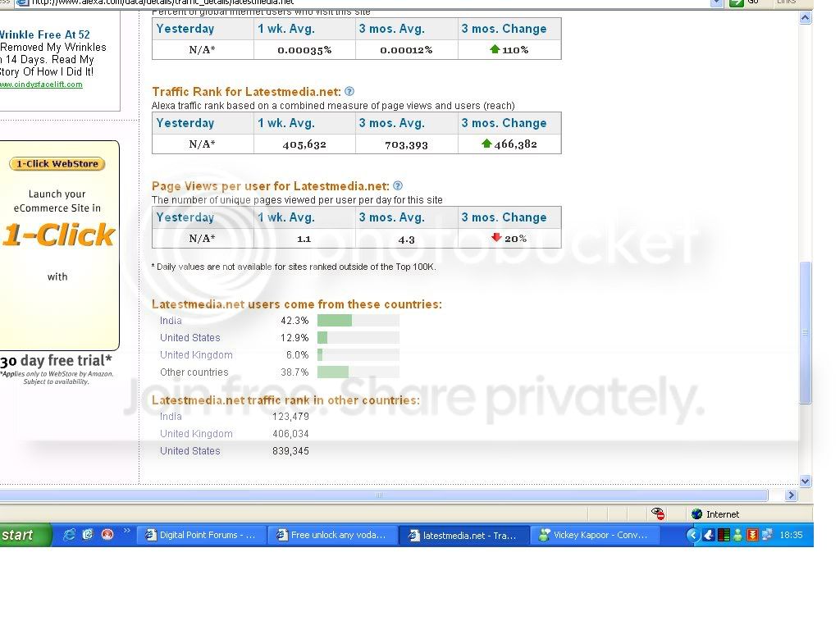Click United States link in users countries
This screenshot has height=630, width=840.
point(189,337)
